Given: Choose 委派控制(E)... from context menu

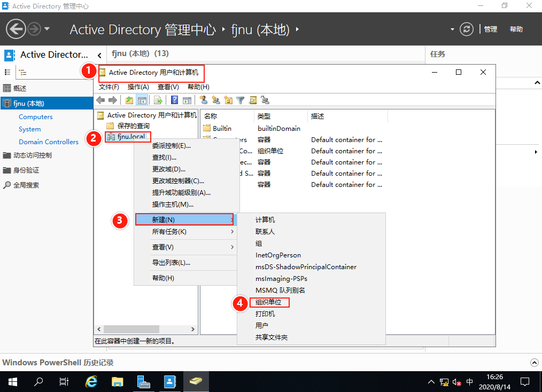Looking at the screenshot, I should click(x=172, y=146).
